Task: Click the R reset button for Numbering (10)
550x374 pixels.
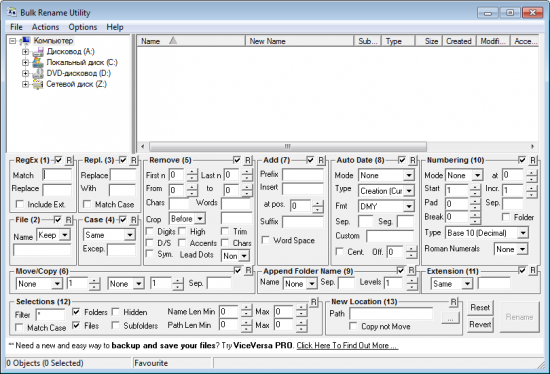Action: 533,160
